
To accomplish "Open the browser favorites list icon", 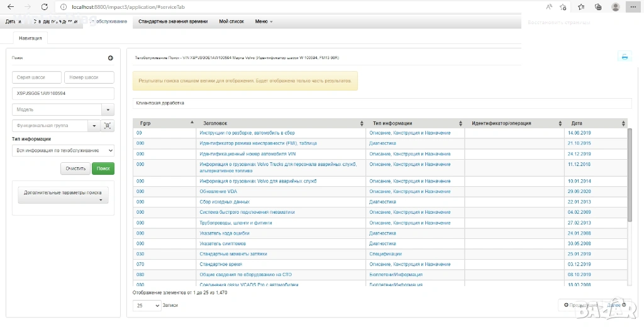I will point(580,6).
